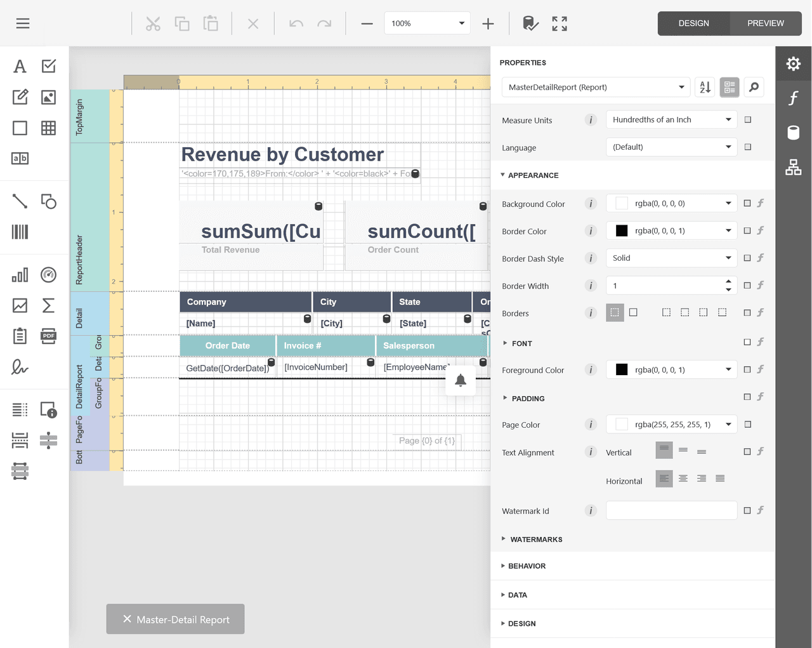Click the Copy icon in toolbar
812x648 pixels.
pos(182,23)
